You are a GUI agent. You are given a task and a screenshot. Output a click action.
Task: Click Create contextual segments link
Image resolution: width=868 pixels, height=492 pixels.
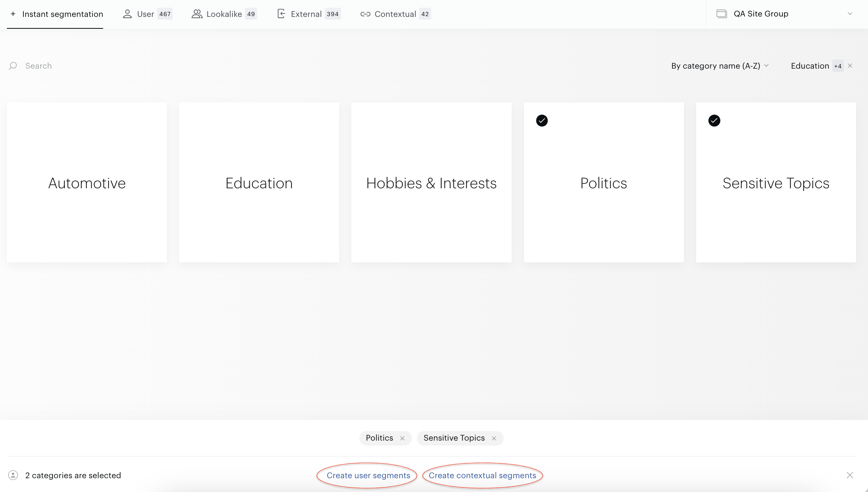483,476
